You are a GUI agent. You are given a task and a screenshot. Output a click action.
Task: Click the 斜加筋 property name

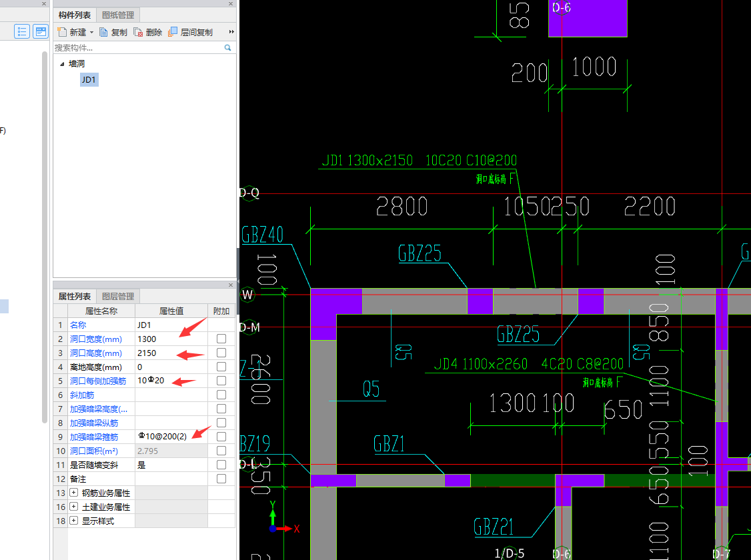(82, 395)
